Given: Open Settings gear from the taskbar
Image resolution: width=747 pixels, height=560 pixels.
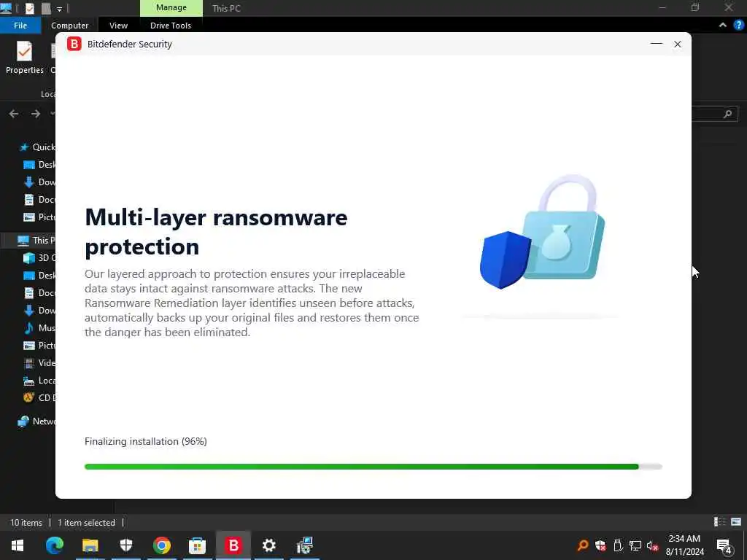Looking at the screenshot, I should 268,545.
